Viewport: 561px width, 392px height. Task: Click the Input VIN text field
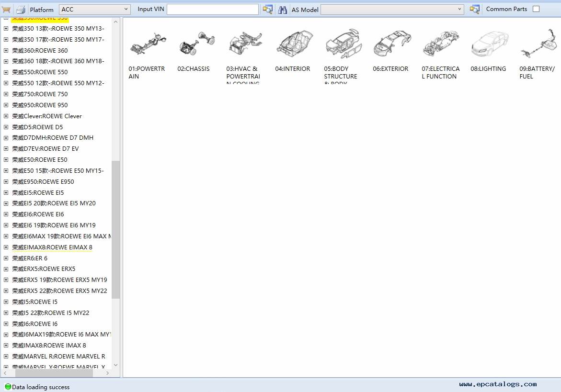tap(213, 10)
